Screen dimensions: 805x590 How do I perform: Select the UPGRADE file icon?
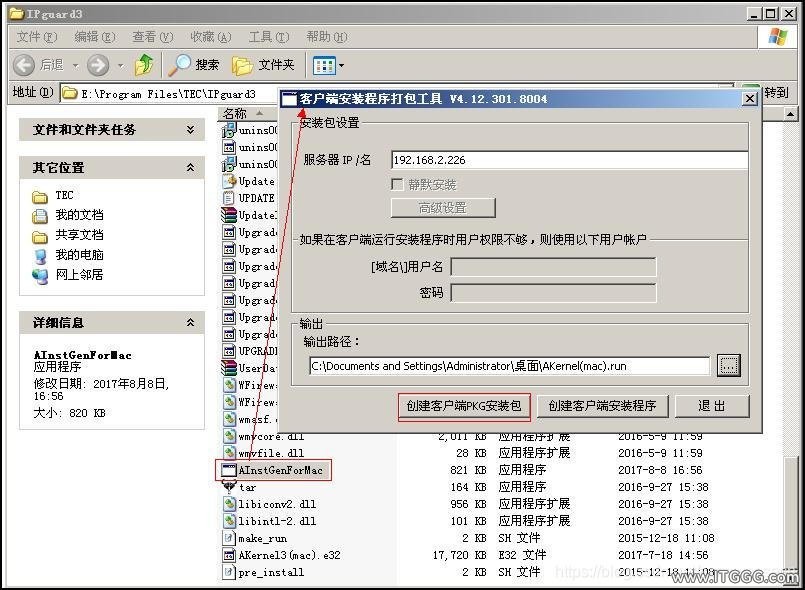[229, 351]
